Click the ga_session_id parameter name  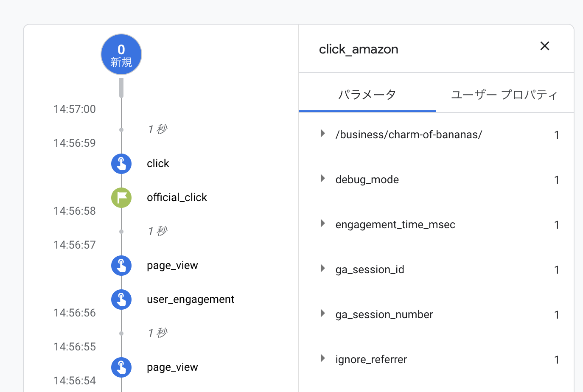(x=370, y=269)
